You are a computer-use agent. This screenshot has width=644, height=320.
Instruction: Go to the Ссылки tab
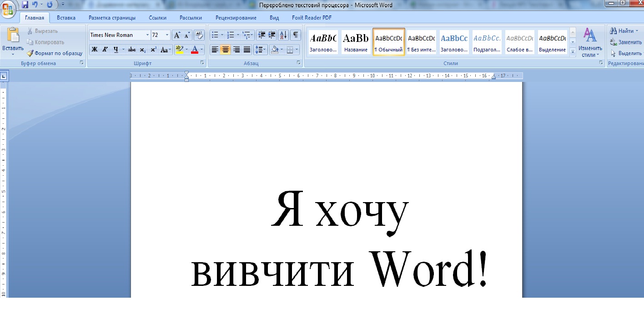coord(157,18)
